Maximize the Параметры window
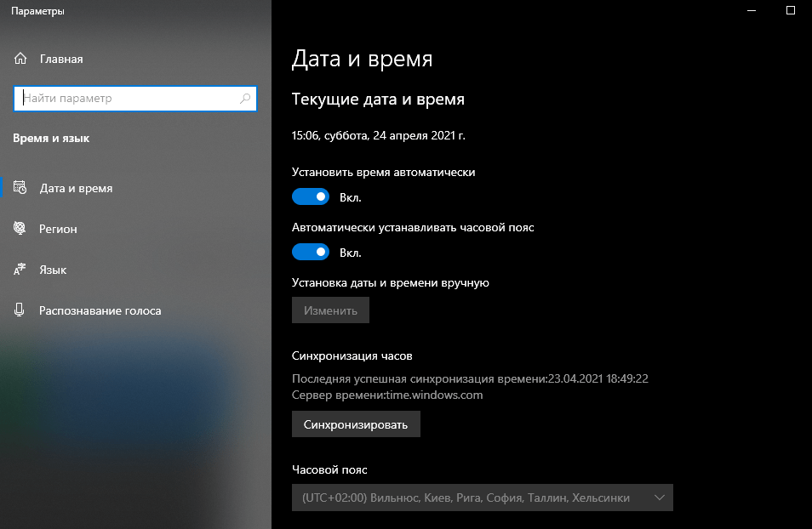This screenshot has width=812, height=529. pyautogui.click(x=791, y=11)
